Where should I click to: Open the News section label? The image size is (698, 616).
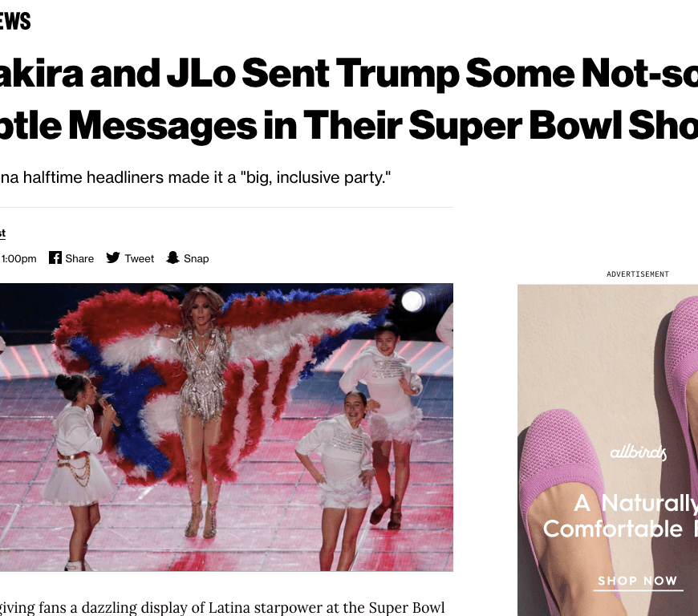[15, 21]
